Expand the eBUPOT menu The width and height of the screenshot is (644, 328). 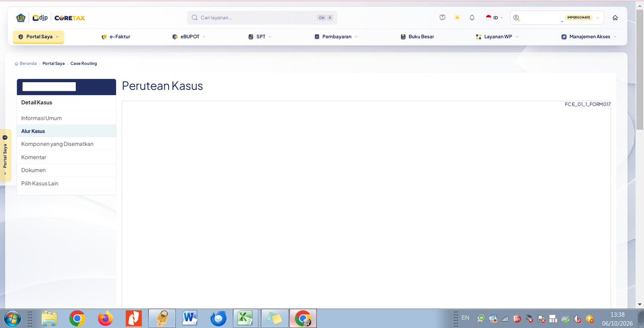point(189,37)
